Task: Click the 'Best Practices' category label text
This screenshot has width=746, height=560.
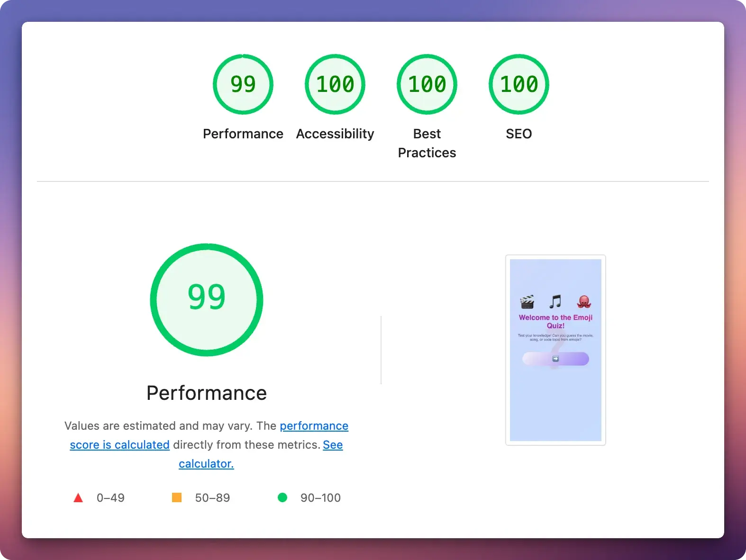Action: click(427, 143)
